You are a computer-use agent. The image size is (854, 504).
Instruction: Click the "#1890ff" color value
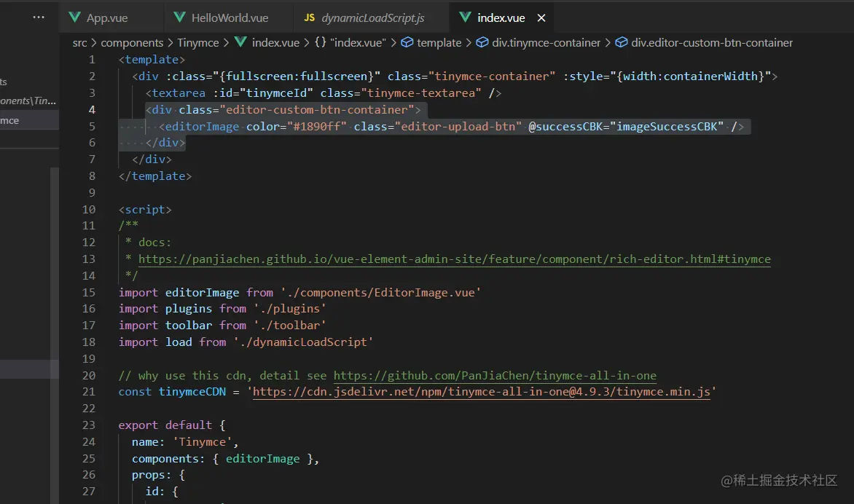(317, 126)
